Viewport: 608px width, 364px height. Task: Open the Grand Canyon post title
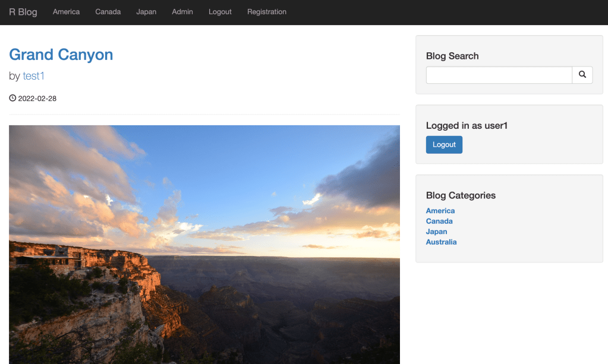pyautogui.click(x=61, y=55)
